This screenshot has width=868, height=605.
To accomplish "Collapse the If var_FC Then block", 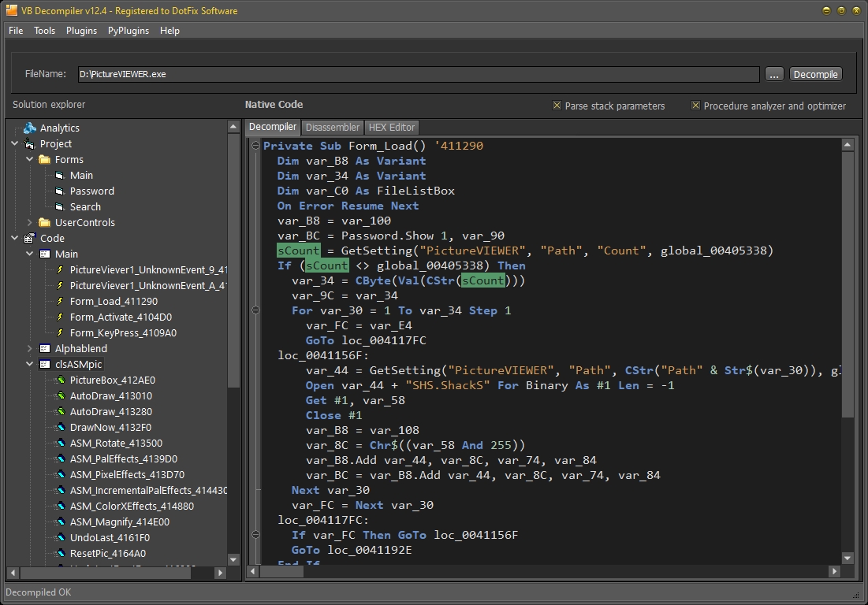I will click(x=255, y=534).
